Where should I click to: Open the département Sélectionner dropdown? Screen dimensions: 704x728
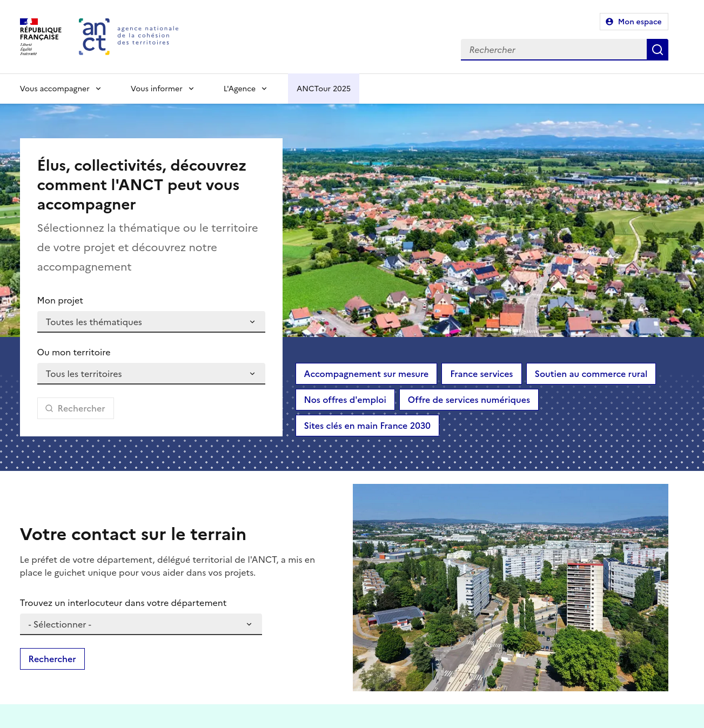coord(140,624)
